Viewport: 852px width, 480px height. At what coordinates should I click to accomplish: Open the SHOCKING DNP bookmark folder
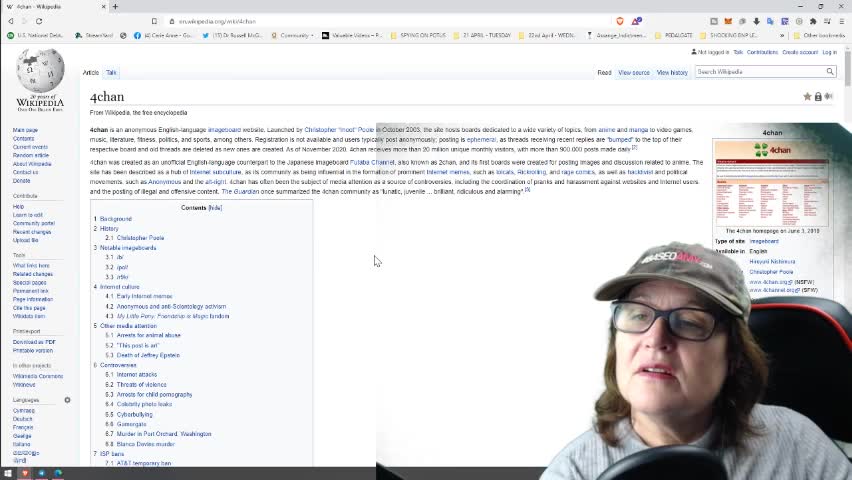pos(729,35)
